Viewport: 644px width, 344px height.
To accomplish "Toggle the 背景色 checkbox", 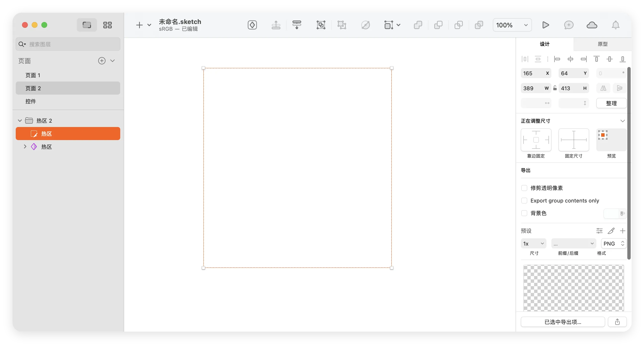I will point(524,213).
